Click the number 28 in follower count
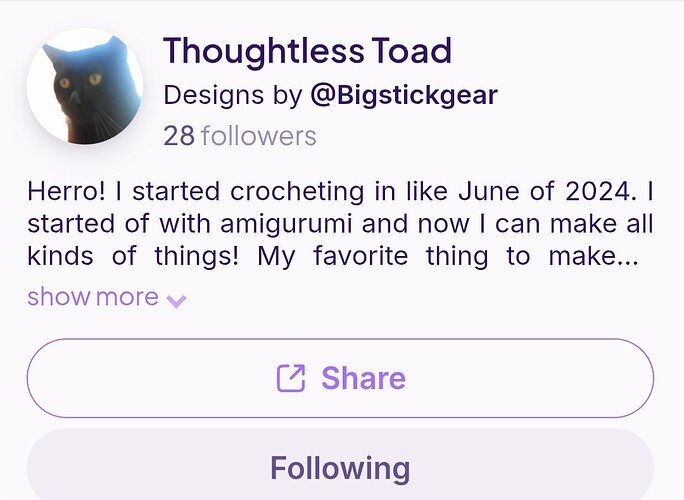Screen dimensions: 684x500 click(179, 136)
